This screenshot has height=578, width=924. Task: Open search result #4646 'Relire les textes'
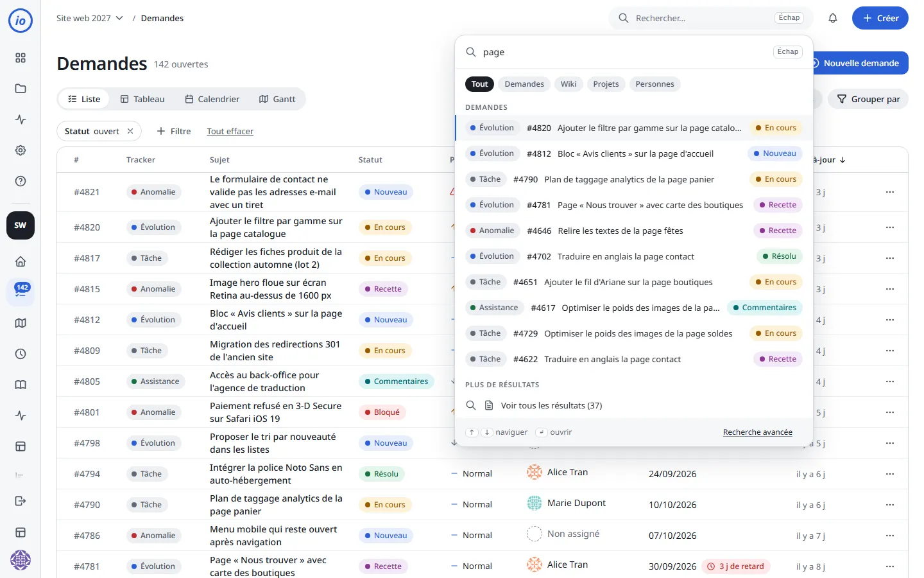[x=634, y=231]
